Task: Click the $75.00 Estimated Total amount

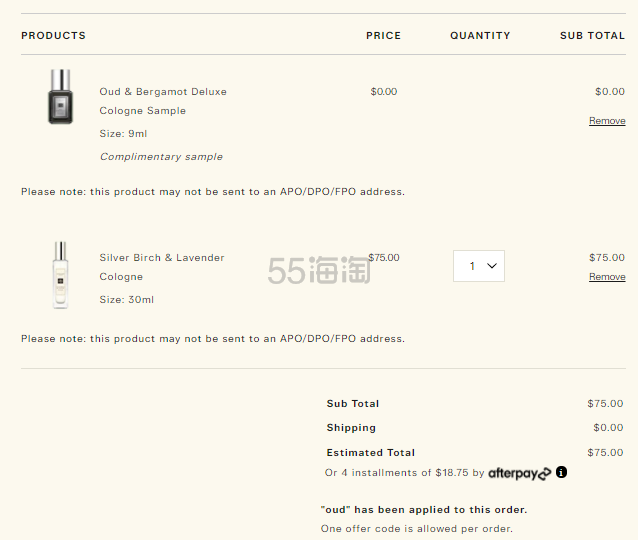Action: point(605,453)
